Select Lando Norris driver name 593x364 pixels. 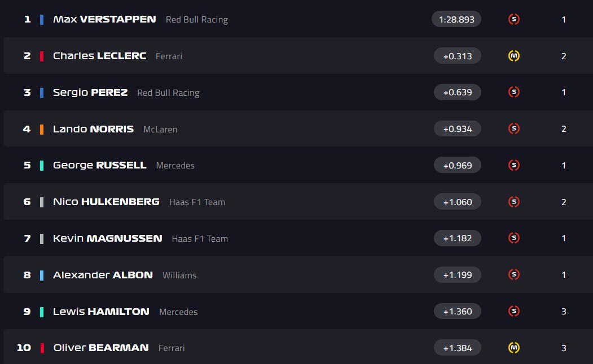(x=93, y=128)
